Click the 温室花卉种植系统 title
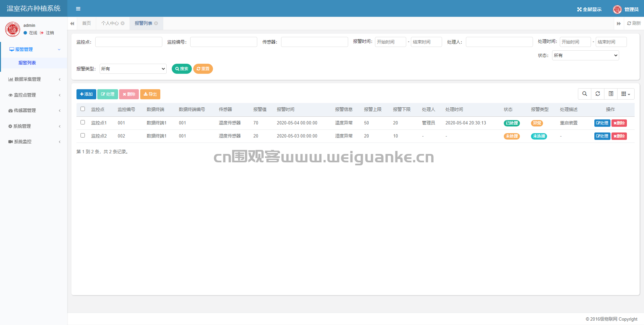644x325 pixels. (x=34, y=8)
